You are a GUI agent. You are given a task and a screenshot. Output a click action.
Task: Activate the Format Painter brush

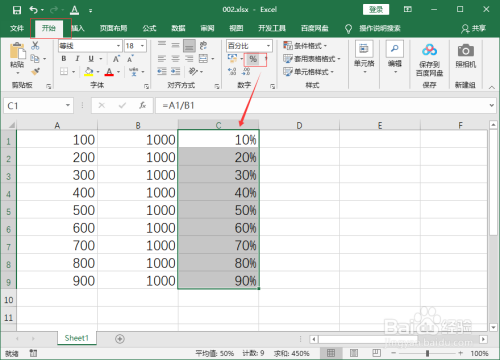[35, 71]
